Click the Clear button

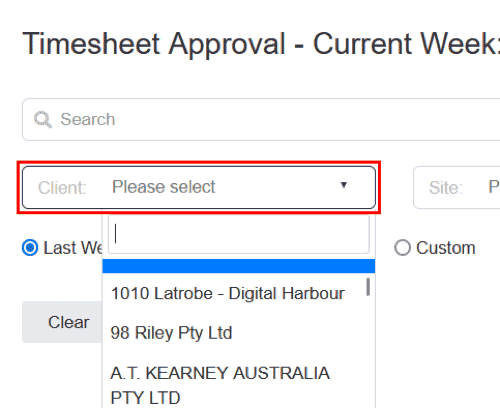coord(62,322)
